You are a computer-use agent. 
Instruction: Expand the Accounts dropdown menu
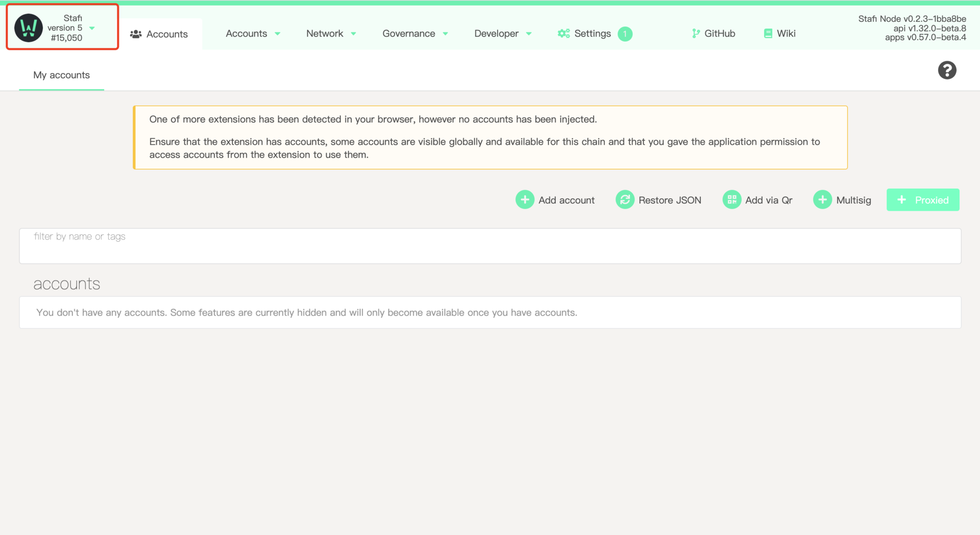(x=253, y=34)
